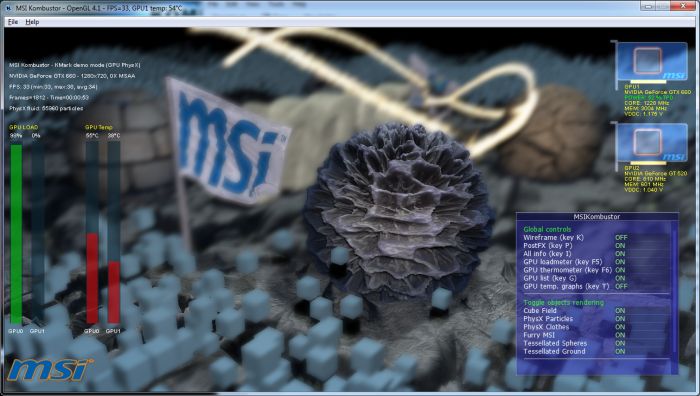Click 'Toggle objects rendering' heading
700x396 pixels.
[x=563, y=302]
